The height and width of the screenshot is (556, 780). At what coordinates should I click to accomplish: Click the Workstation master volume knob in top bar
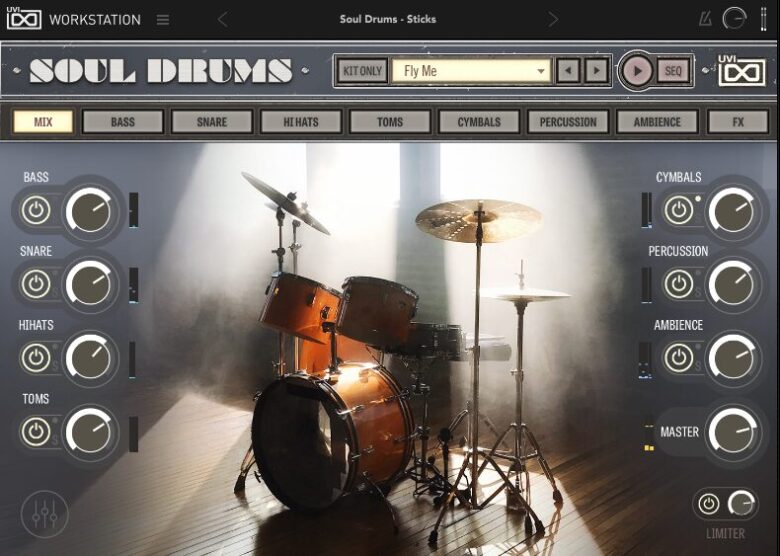(x=734, y=19)
